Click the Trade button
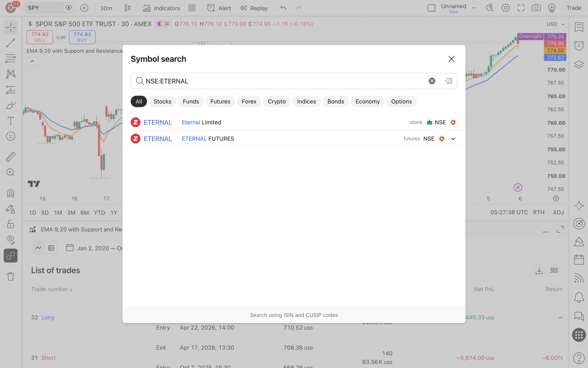The image size is (588, 368). coord(574,8)
